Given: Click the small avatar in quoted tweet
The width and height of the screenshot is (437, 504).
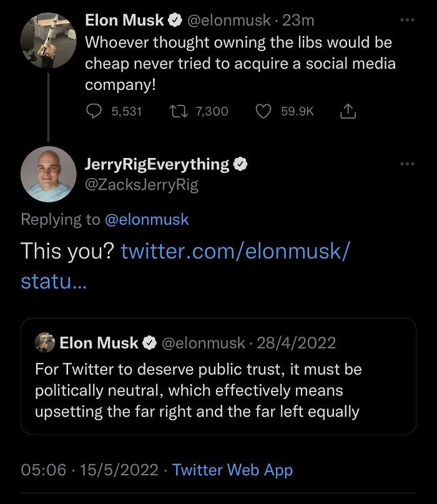Looking at the screenshot, I should pyautogui.click(x=45, y=343).
